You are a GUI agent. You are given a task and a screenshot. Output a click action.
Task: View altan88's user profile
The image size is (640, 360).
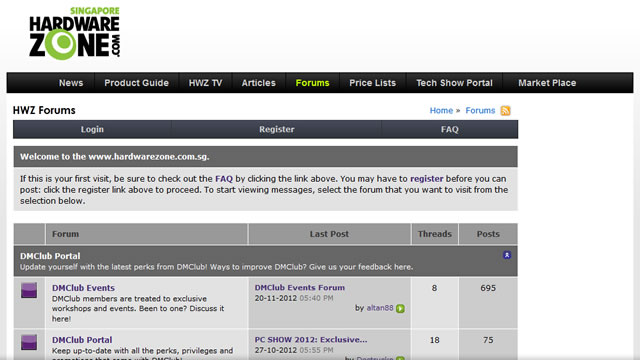pos(380,308)
